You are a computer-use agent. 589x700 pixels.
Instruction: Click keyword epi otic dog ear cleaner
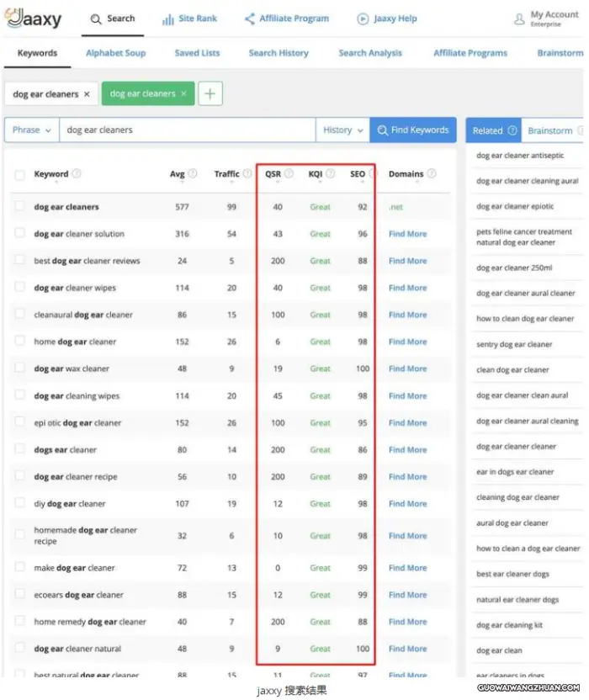click(x=77, y=422)
